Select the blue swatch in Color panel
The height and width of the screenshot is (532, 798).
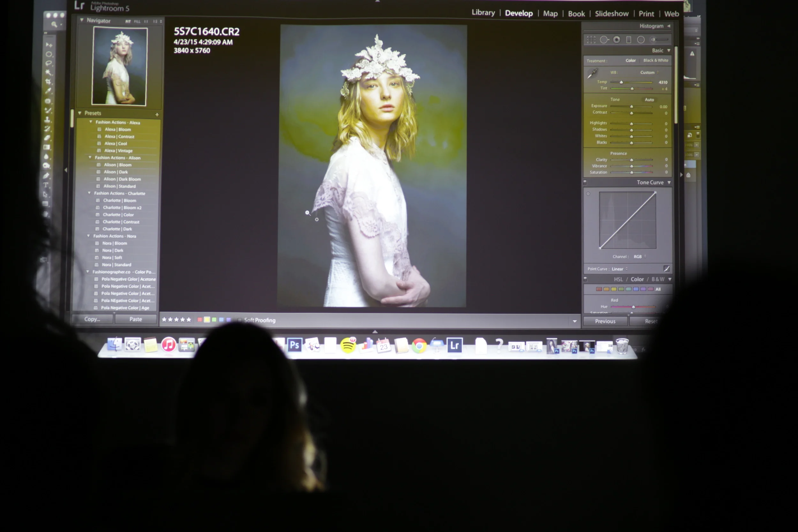pyautogui.click(x=636, y=289)
